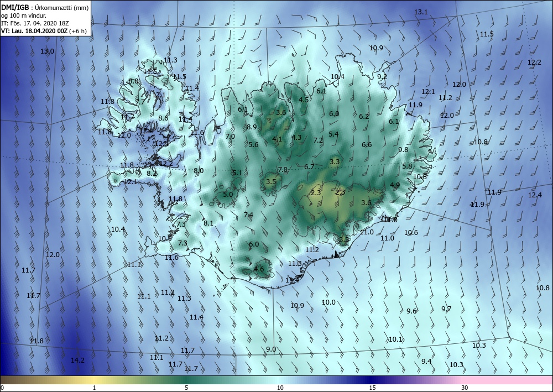This screenshot has height=392, width=553.
Task: Click the 7.7 value in the Westfjords
Action: coord(140,102)
